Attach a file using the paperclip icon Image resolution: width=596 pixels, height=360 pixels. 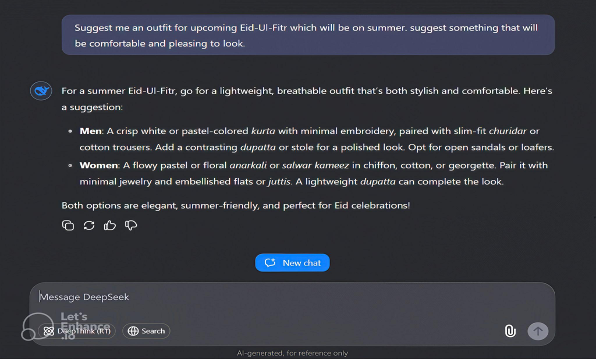(x=510, y=331)
